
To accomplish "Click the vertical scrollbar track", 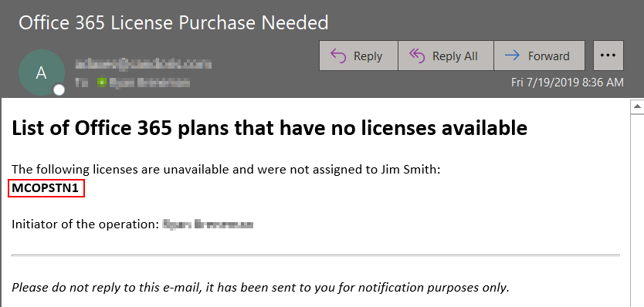I will click(637, 209).
